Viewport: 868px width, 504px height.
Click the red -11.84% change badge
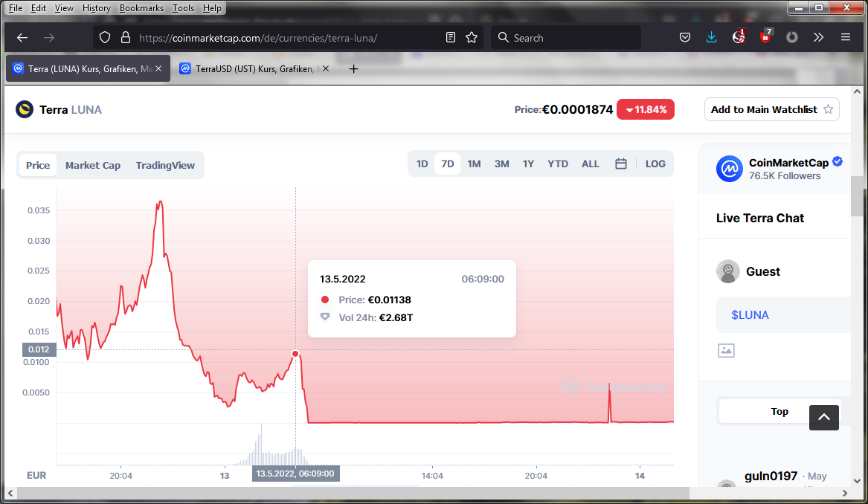pos(646,109)
